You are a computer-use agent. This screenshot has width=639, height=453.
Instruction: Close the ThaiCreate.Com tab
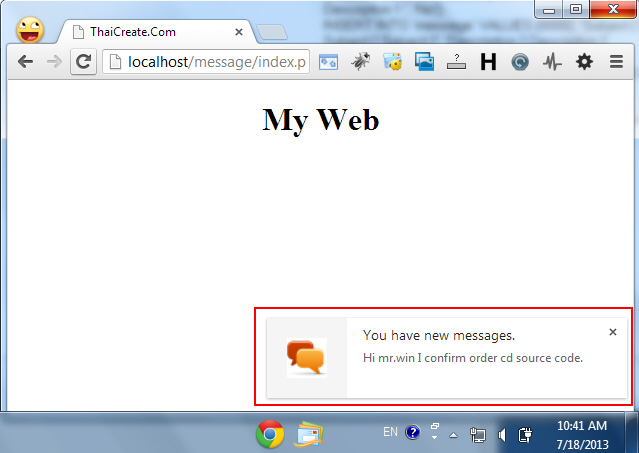(x=239, y=32)
